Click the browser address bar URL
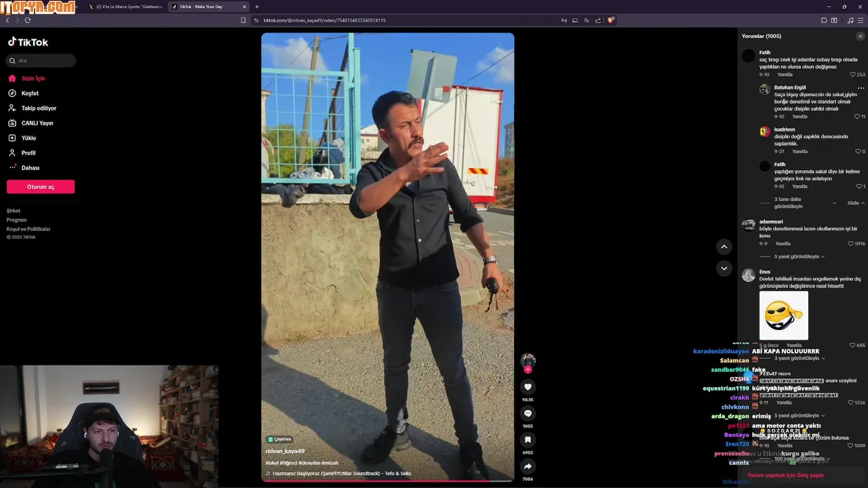The width and height of the screenshot is (868, 488). click(324, 20)
